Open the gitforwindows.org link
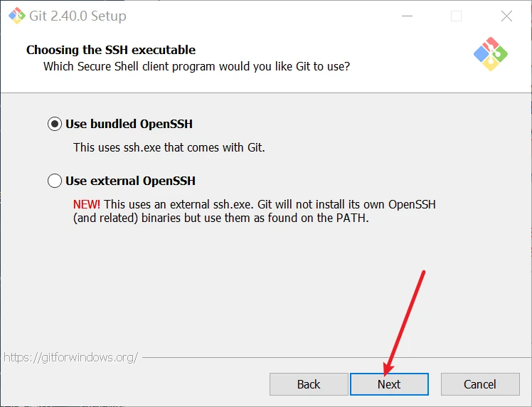 70,357
